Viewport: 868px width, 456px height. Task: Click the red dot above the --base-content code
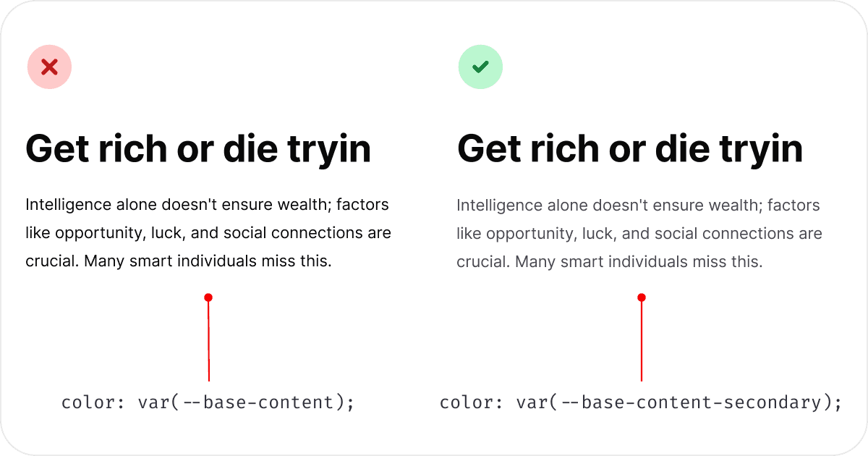208,297
